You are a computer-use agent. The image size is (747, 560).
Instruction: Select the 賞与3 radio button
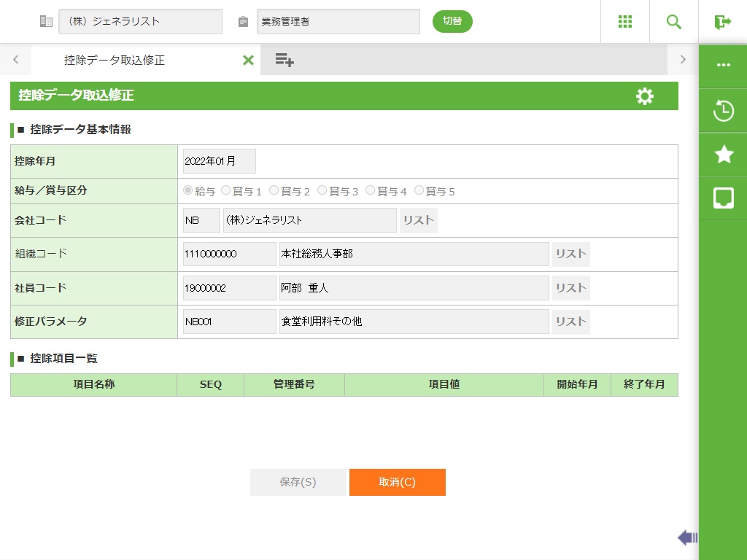[x=322, y=190]
